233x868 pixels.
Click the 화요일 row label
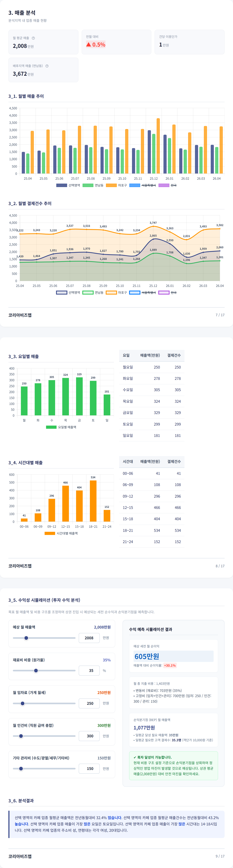click(x=128, y=378)
